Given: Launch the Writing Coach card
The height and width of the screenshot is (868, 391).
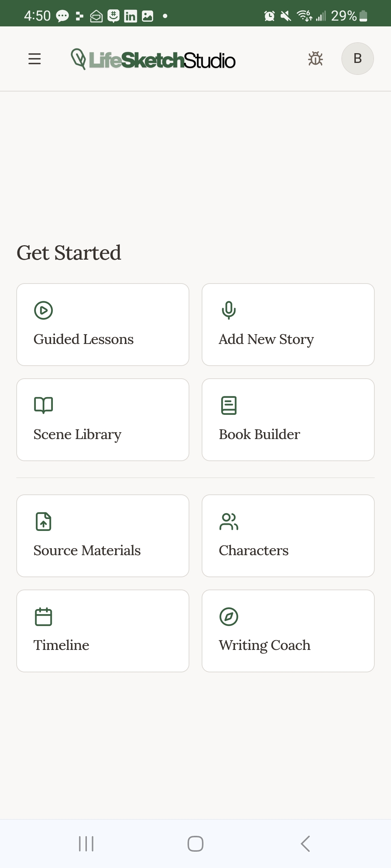Looking at the screenshot, I should click(288, 631).
